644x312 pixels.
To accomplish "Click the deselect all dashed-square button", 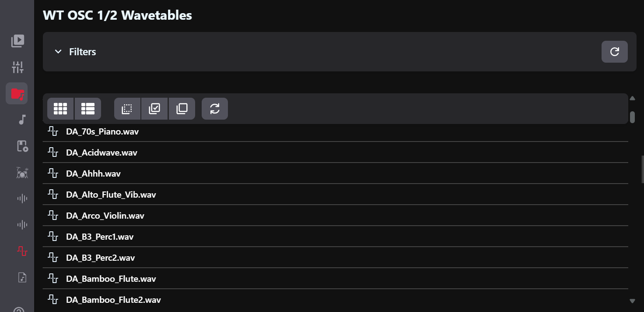I will click(x=127, y=109).
